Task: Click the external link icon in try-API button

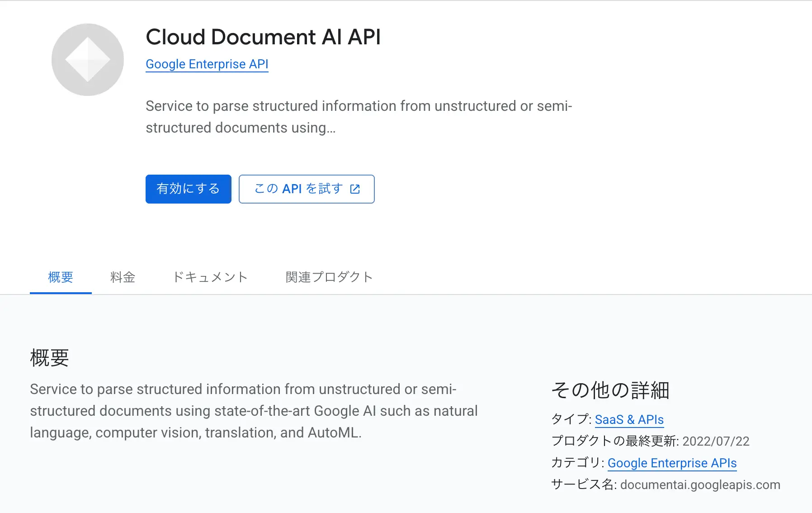Action: click(x=355, y=189)
